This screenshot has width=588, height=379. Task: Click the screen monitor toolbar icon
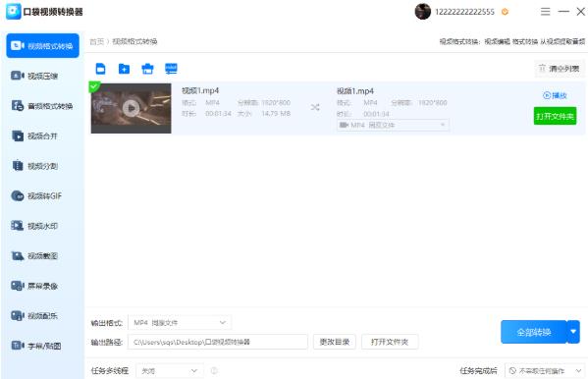point(171,69)
